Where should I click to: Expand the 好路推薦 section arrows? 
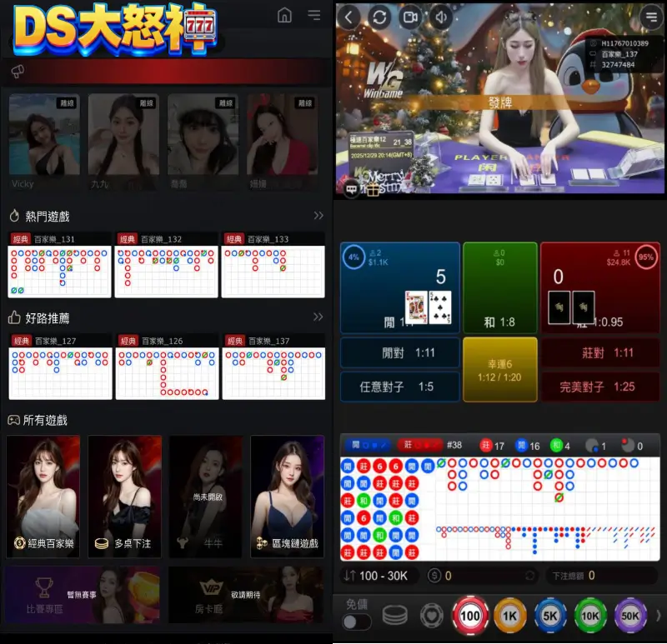coord(318,317)
